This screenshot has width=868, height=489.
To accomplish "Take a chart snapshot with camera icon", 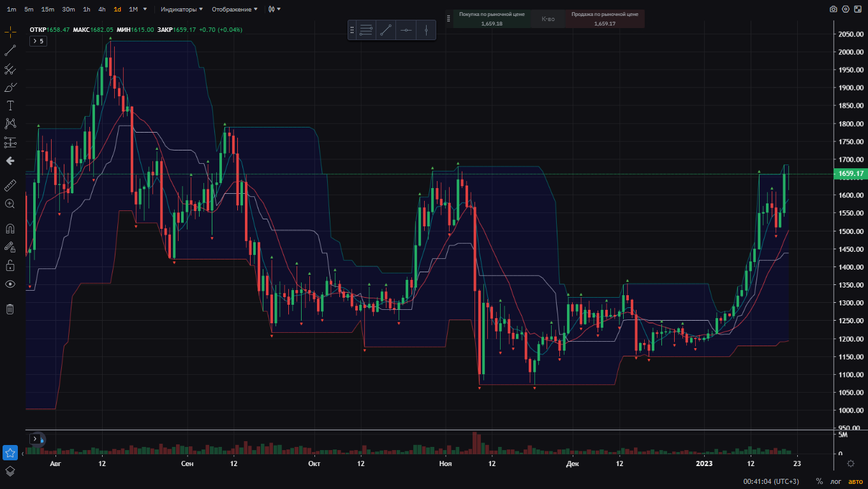I will [x=833, y=9].
